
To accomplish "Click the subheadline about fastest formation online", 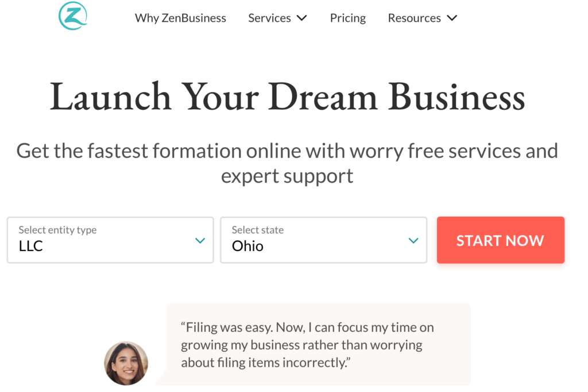I will coord(288,163).
